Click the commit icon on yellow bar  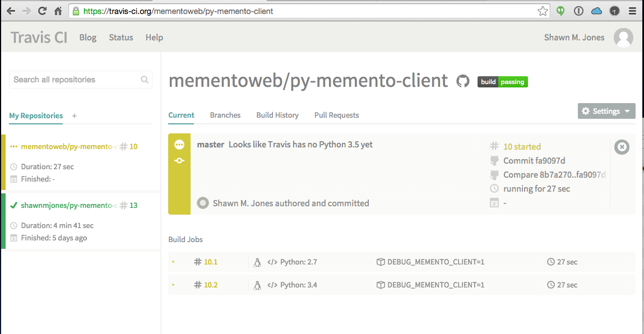(x=179, y=161)
